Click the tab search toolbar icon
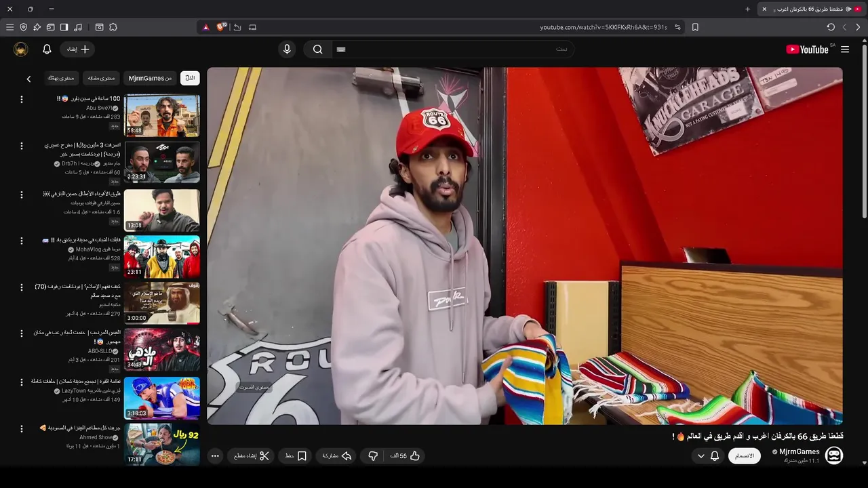Image resolution: width=868 pixels, height=488 pixels. (x=99, y=27)
